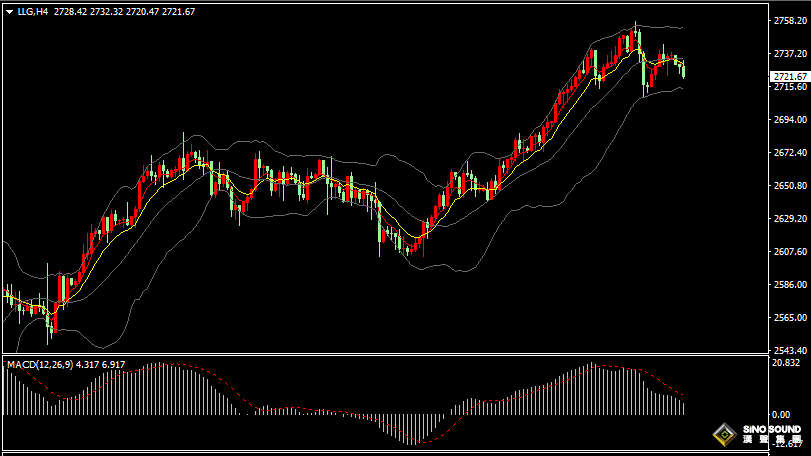Screen dimensions: 811x456
Task: Select the 2629.20 price axis label
Action: (790, 219)
